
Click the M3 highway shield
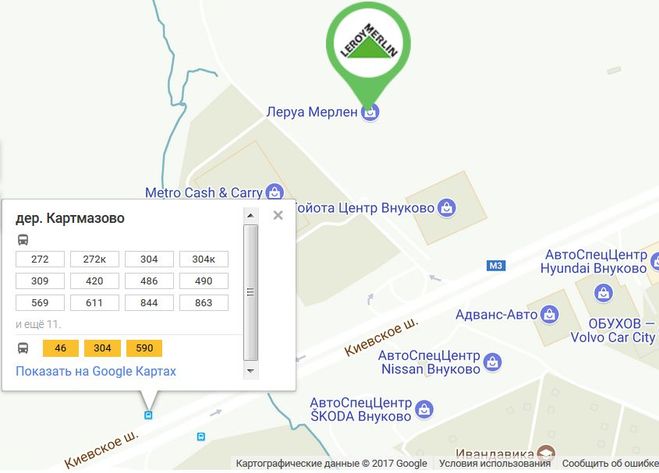coord(496,265)
